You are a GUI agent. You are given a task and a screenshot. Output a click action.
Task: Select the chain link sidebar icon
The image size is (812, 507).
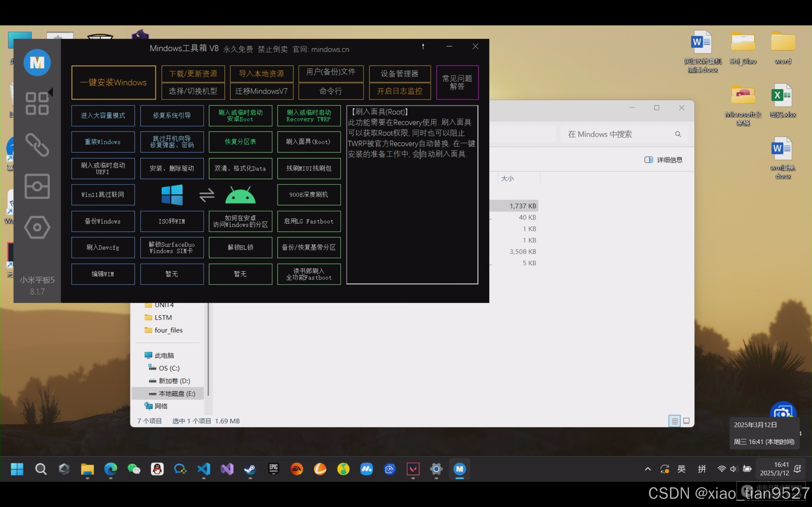coord(37,145)
